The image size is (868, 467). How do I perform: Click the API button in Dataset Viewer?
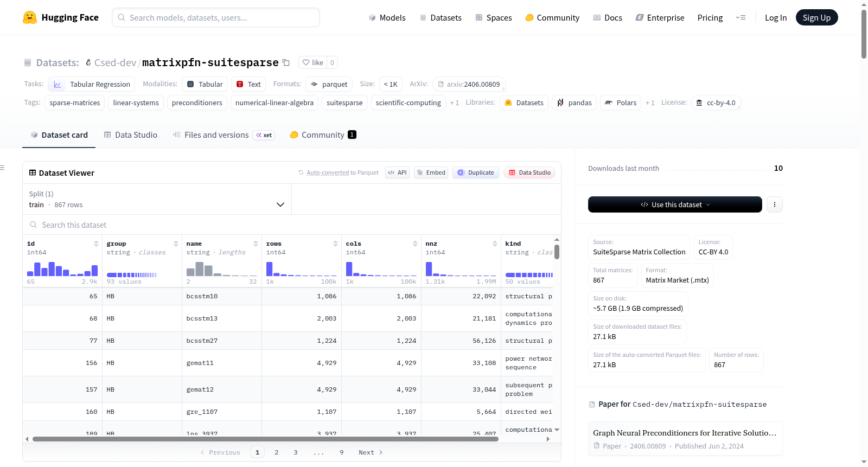click(x=398, y=172)
